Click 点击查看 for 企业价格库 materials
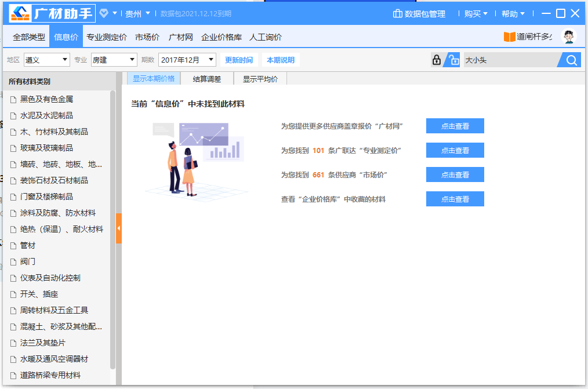This screenshot has height=389, width=588. 455,199
